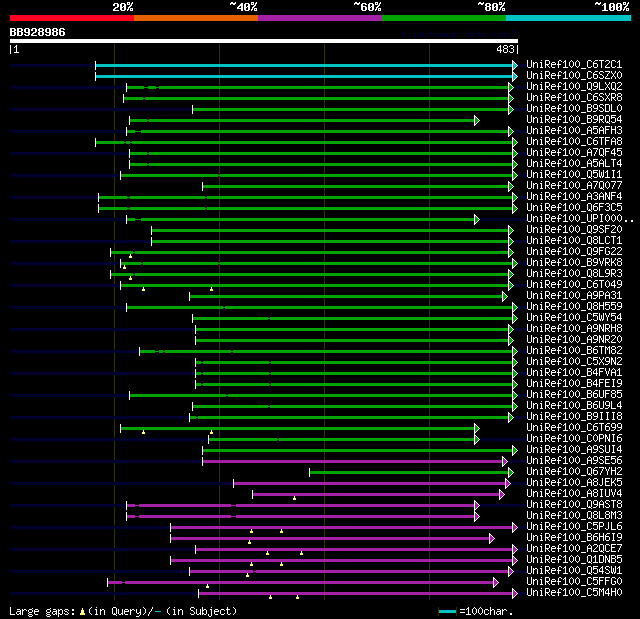Click the UniRef100_C6T049 text
This screenshot has height=619, width=640.
click(x=574, y=285)
